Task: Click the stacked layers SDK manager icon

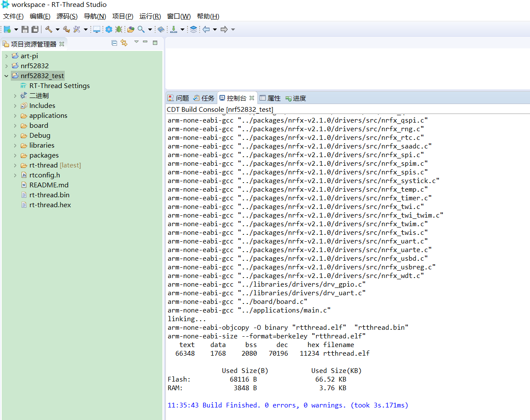Action: (193, 29)
